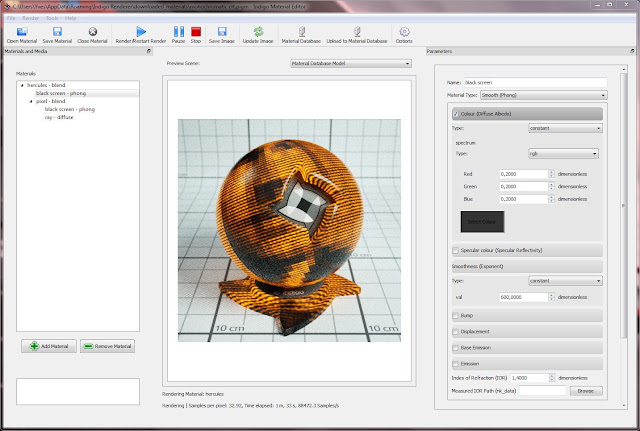This screenshot has height=431, width=640.
Task: Enable the Specular colour checkbox
Action: [455, 250]
